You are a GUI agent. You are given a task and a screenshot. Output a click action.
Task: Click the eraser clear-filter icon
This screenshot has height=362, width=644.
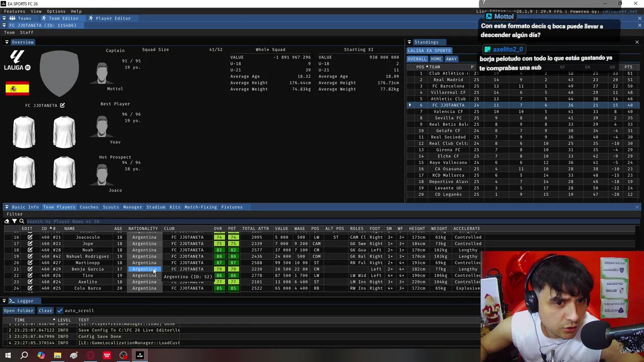coord(7,221)
